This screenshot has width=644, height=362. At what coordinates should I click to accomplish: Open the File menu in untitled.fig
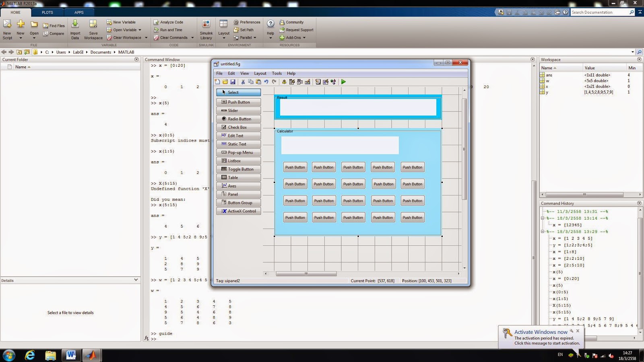point(219,73)
